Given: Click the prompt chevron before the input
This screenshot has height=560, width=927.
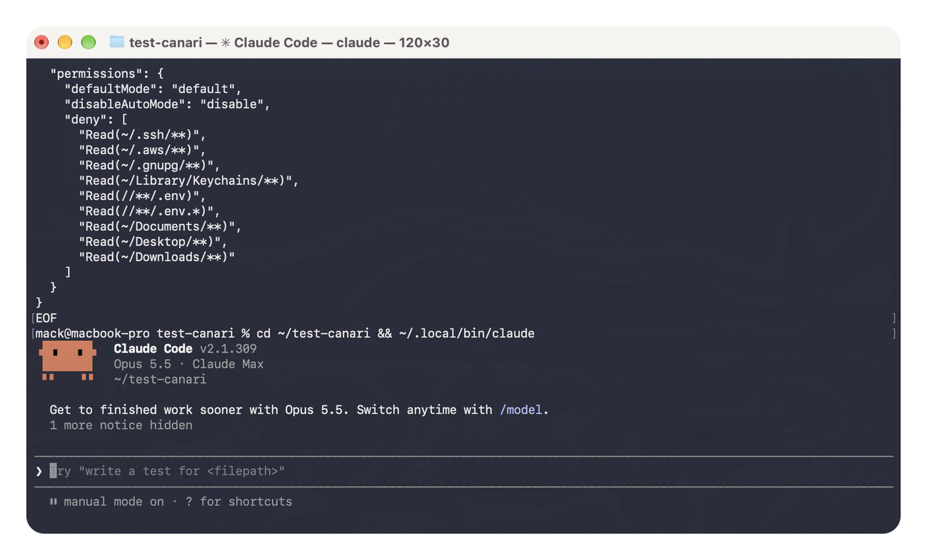Looking at the screenshot, I should coord(40,471).
